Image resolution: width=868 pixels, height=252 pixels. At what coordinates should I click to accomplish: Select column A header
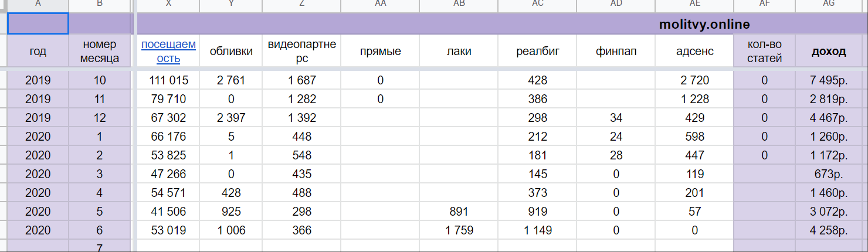tap(38, 4)
